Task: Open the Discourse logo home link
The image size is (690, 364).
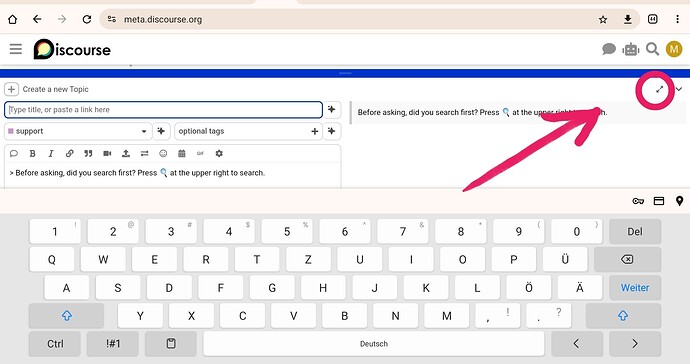Action: 72,49
